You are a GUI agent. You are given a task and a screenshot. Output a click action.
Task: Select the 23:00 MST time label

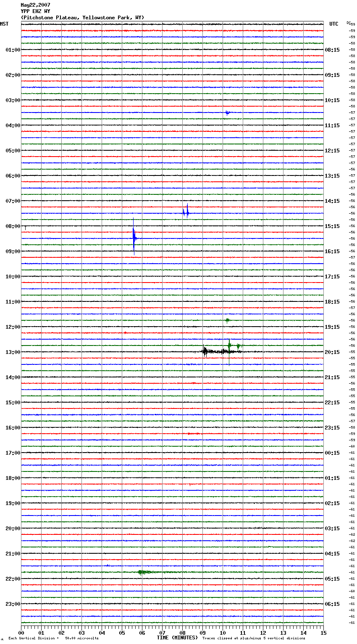pyautogui.click(x=13, y=604)
